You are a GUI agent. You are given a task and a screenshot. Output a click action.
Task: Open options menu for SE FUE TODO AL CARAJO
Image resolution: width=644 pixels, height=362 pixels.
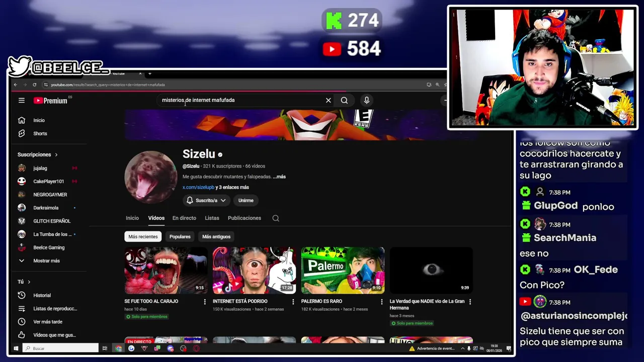coord(205,302)
